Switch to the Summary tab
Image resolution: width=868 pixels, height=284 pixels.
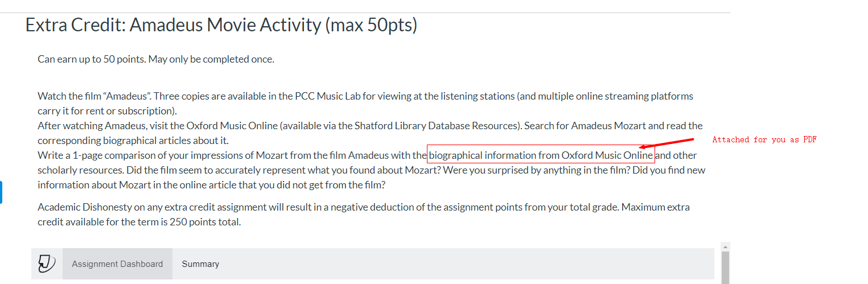pyautogui.click(x=200, y=264)
